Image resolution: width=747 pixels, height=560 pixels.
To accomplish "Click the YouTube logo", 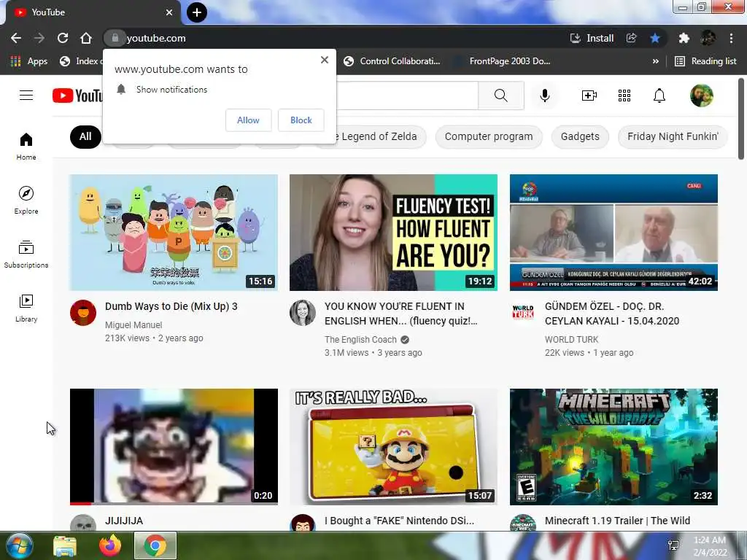I will coord(77,96).
